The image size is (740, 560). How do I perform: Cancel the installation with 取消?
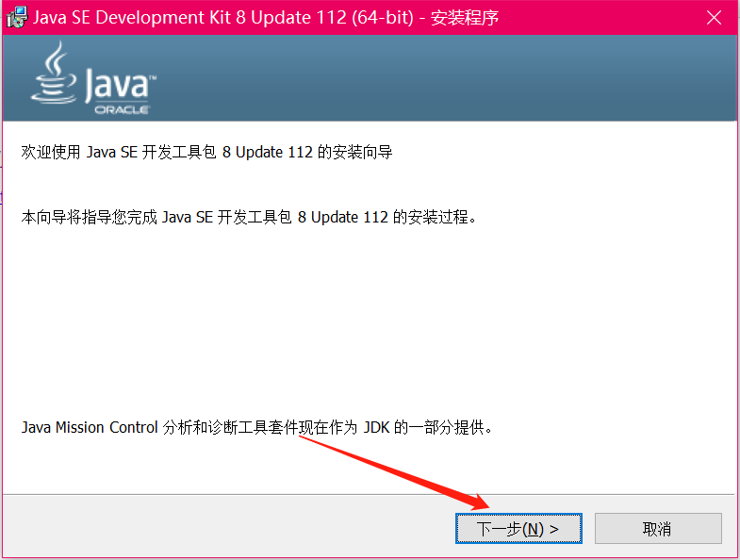(658, 528)
